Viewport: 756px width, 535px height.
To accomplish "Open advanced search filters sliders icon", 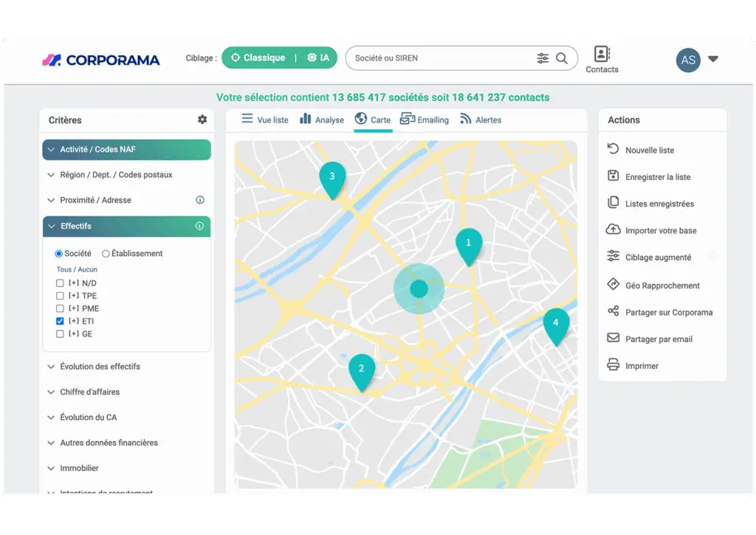I will coord(543,58).
